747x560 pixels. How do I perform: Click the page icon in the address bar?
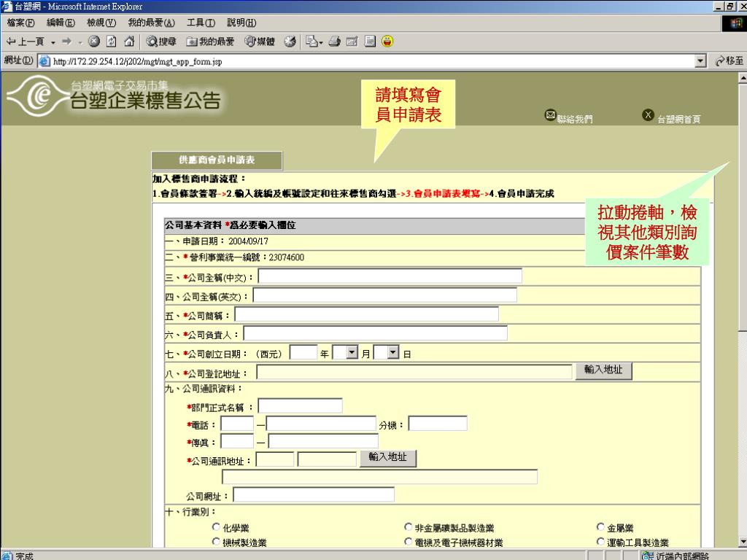[44, 61]
